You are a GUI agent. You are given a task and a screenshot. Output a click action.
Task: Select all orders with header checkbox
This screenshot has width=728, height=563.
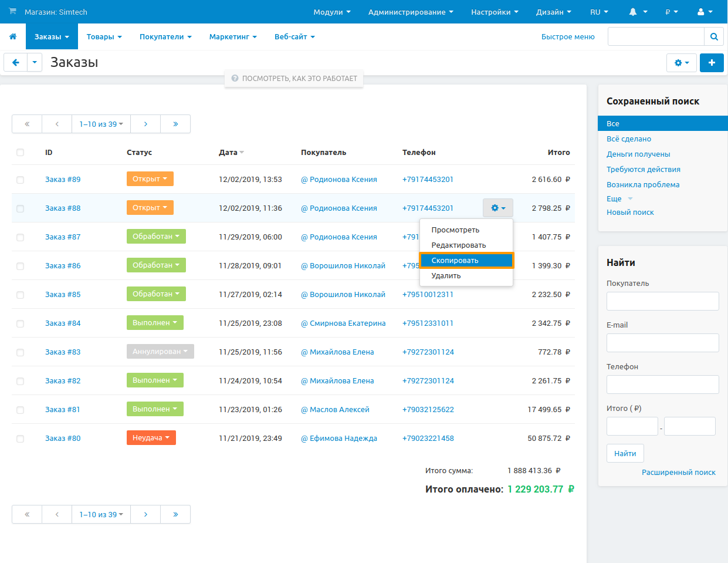21,153
